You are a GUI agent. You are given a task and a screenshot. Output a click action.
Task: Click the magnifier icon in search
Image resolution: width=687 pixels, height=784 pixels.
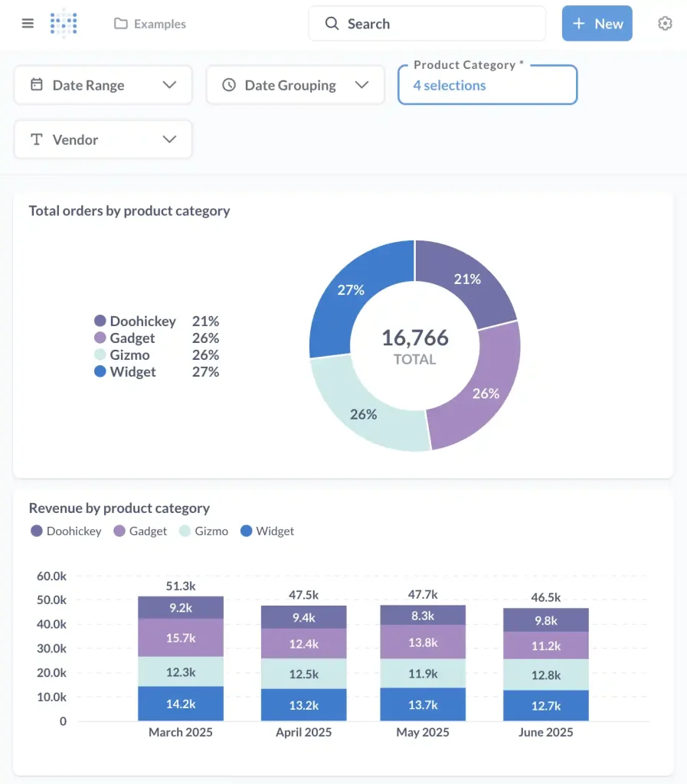coord(332,24)
